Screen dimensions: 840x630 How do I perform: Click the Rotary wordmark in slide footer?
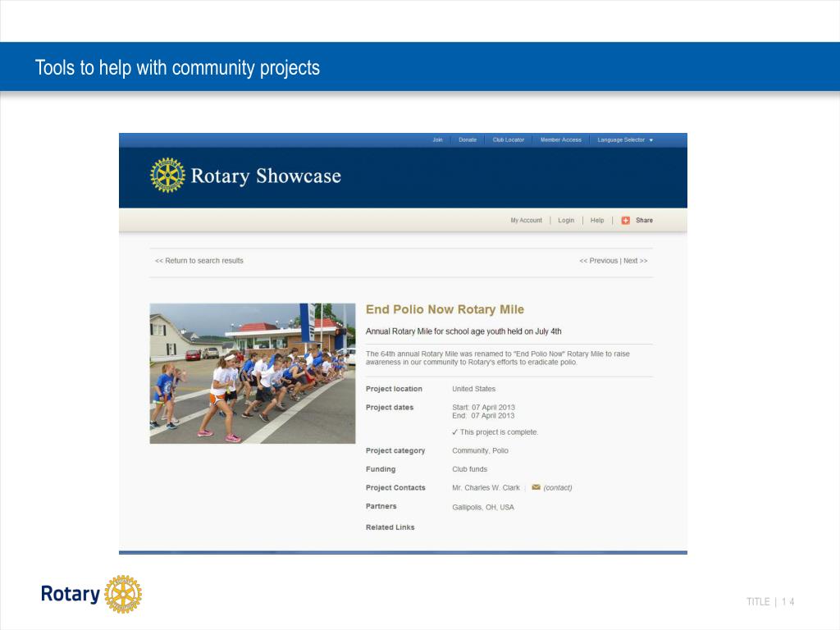click(x=71, y=594)
